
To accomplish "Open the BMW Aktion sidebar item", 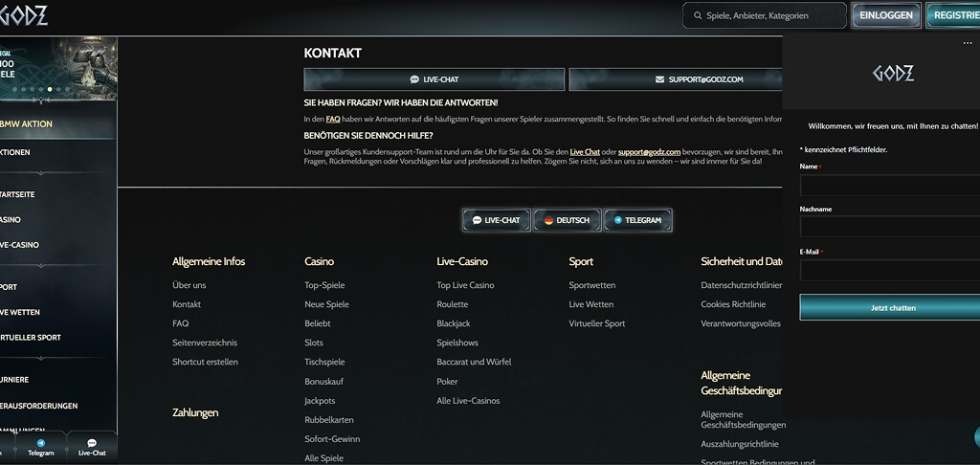I will (57, 123).
